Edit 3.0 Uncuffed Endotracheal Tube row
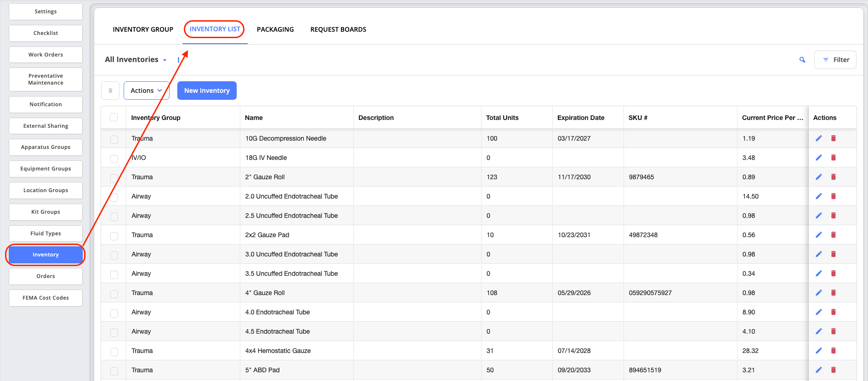 tap(819, 254)
